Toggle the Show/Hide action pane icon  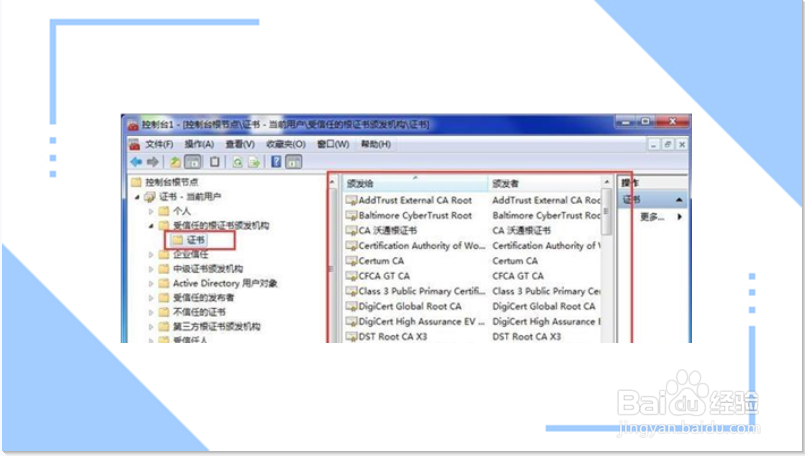293,162
